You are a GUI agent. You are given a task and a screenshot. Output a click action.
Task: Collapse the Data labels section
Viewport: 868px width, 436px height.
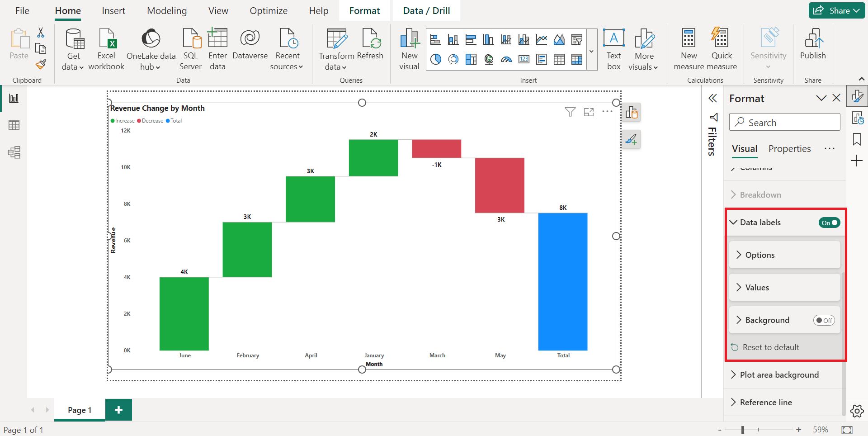coord(734,223)
